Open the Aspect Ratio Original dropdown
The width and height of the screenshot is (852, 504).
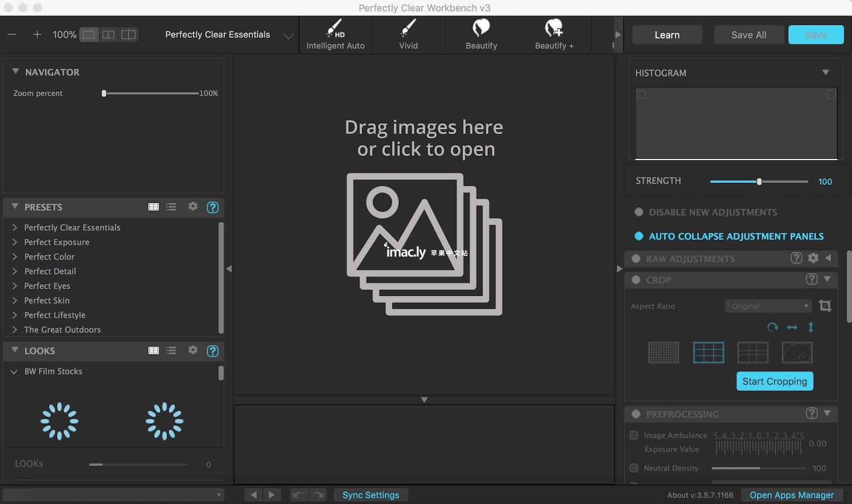pyautogui.click(x=768, y=306)
